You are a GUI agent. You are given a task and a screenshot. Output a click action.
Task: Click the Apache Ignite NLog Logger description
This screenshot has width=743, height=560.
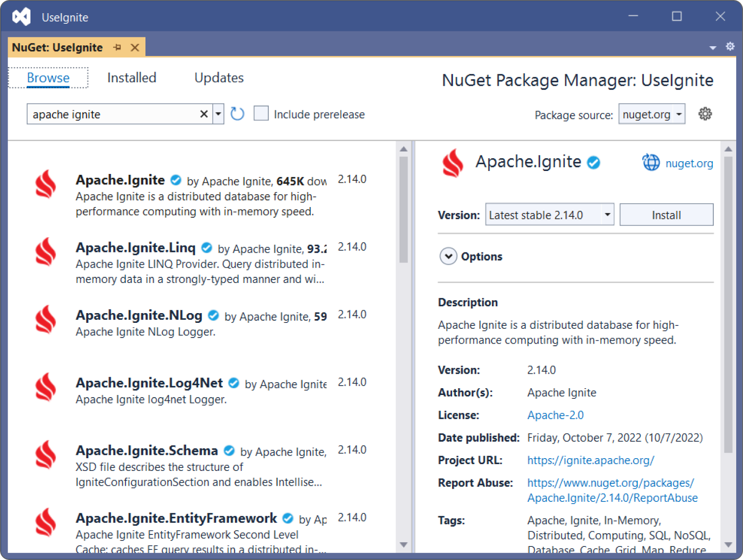145,332
